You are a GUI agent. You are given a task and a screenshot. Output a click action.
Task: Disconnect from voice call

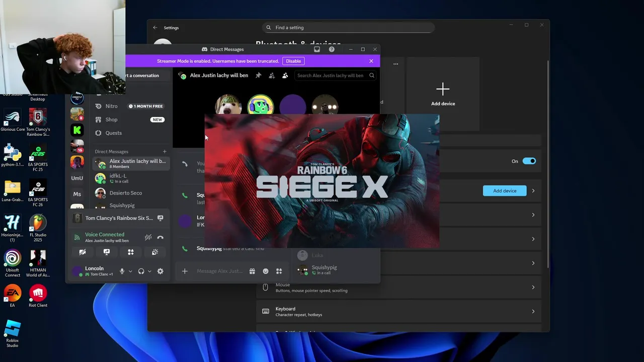(x=160, y=237)
